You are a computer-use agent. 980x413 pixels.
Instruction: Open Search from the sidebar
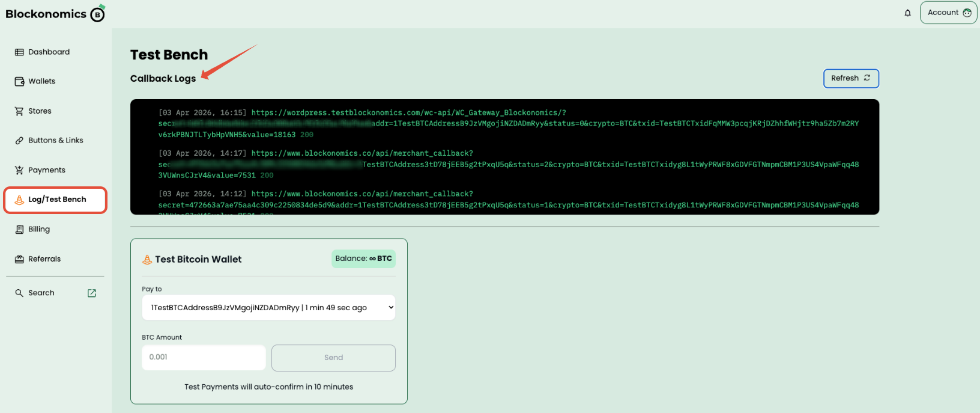tap(41, 293)
